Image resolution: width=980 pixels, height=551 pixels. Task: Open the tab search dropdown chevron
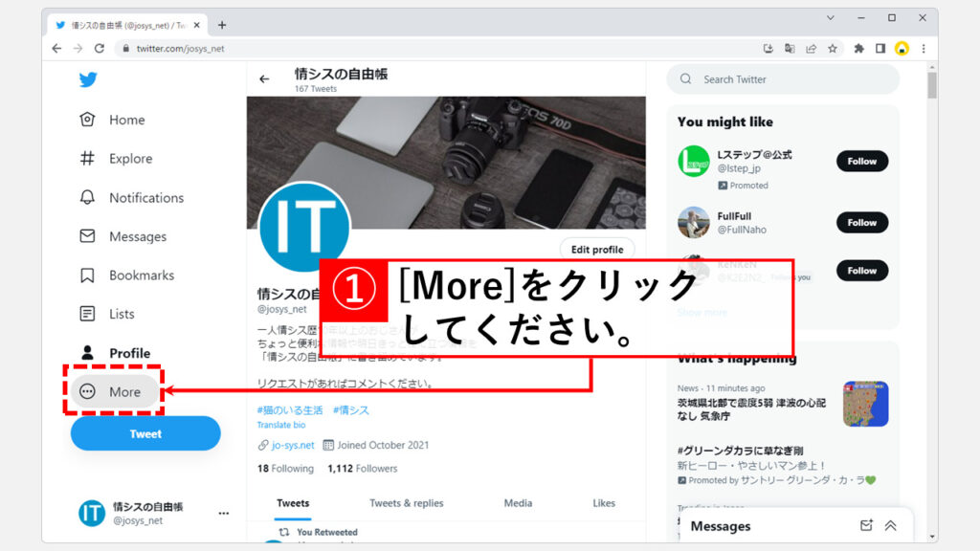click(x=830, y=17)
